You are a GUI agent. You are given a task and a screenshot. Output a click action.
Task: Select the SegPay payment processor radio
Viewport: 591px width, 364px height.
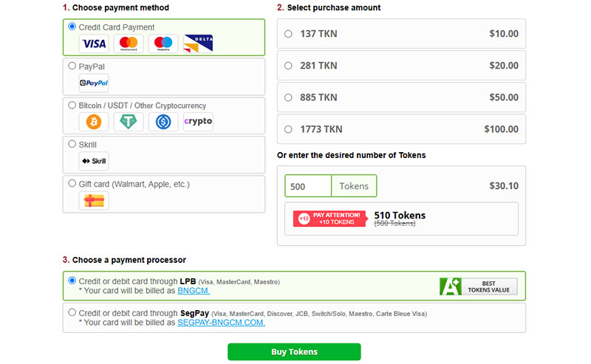(x=72, y=312)
